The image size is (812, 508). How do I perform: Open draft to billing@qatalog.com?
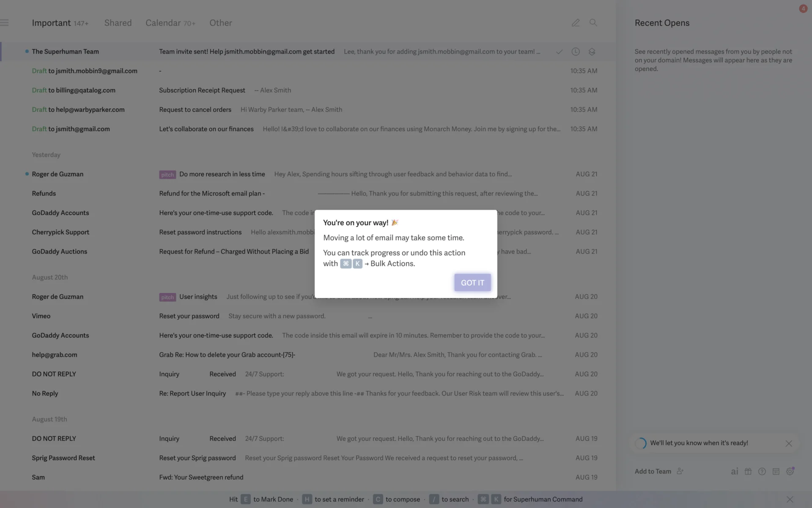click(202, 90)
